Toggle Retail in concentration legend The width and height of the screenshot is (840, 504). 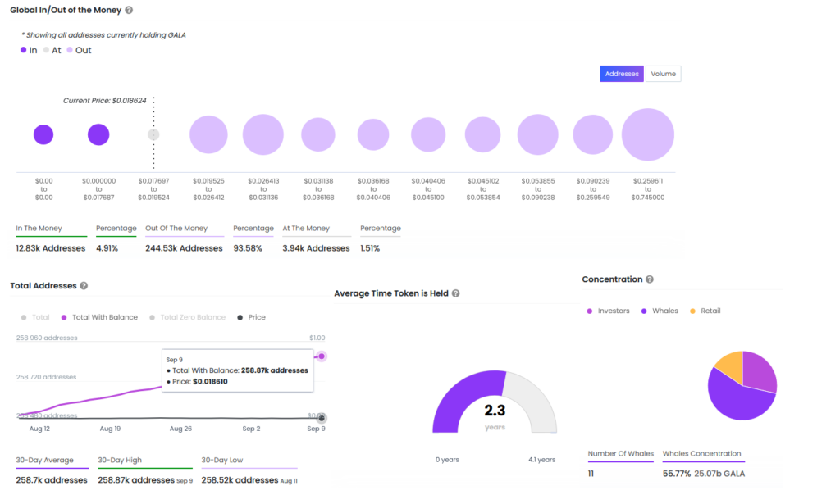pyautogui.click(x=705, y=311)
